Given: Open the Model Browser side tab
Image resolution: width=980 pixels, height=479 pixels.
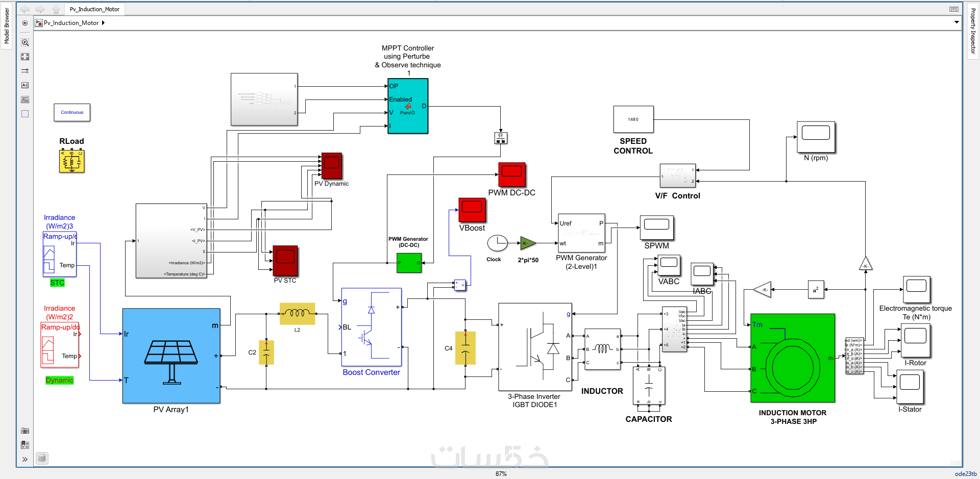Looking at the screenshot, I should coord(7,26).
